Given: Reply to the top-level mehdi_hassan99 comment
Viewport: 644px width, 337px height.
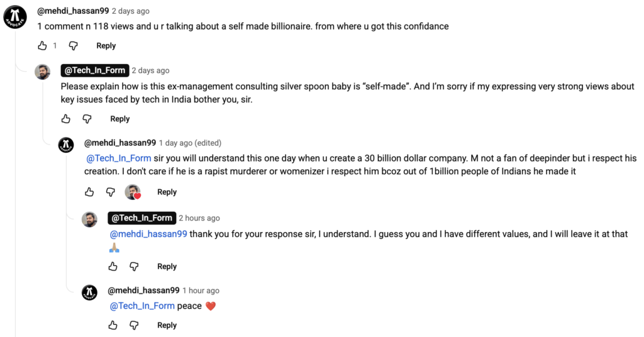Looking at the screenshot, I should click(x=106, y=46).
